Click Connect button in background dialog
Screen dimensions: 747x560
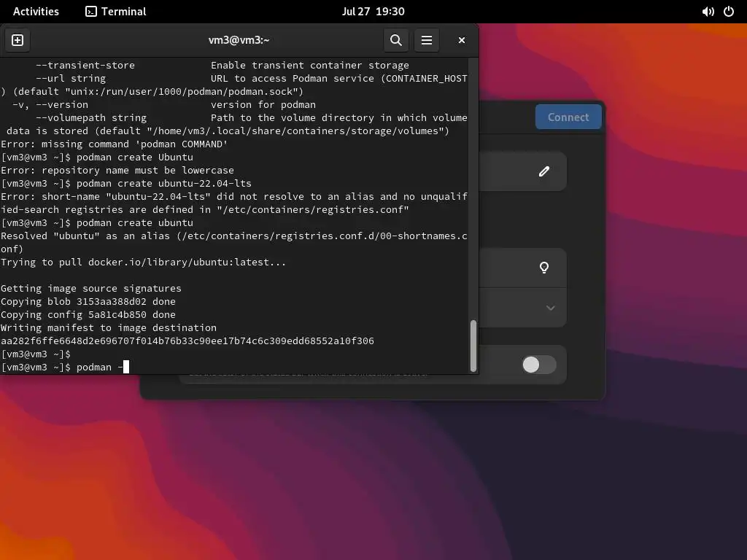(x=568, y=117)
